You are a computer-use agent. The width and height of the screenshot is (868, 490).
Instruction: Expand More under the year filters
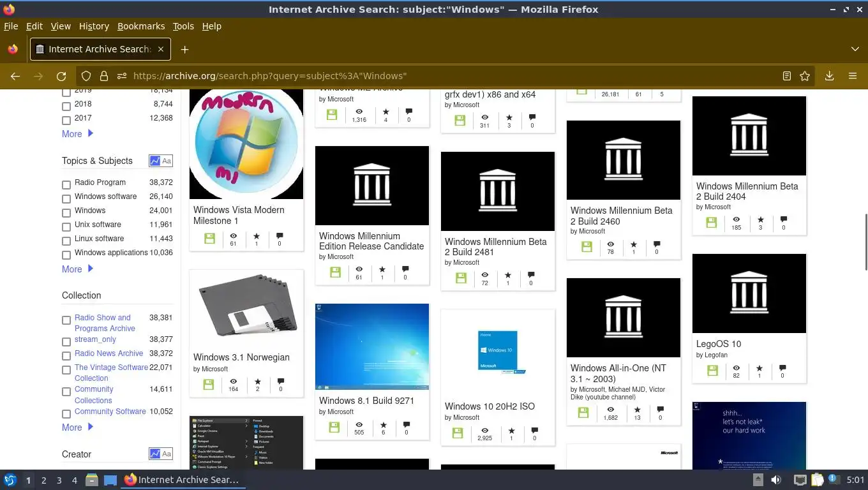coord(77,134)
